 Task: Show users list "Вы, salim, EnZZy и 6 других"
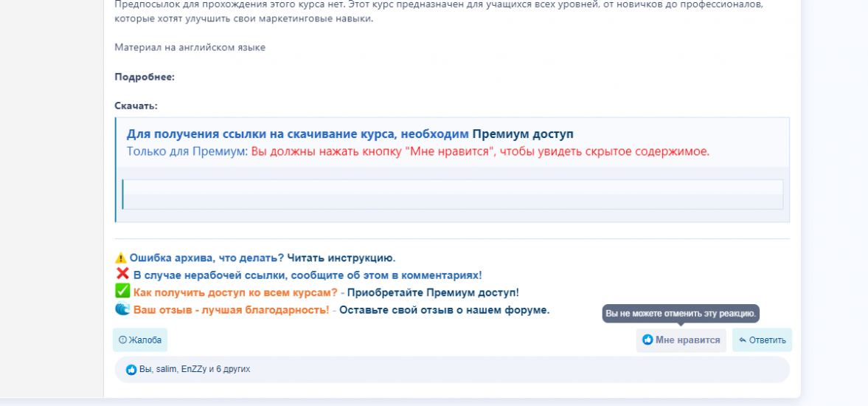point(195,369)
